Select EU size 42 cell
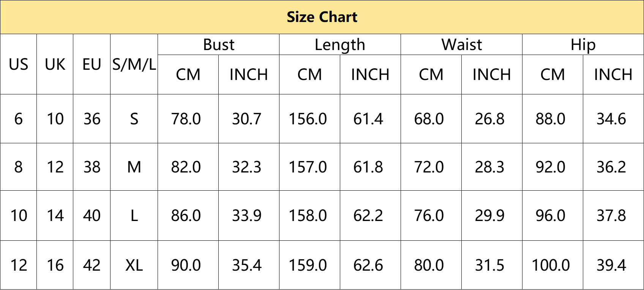644x290 pixels. pos(92,265)
